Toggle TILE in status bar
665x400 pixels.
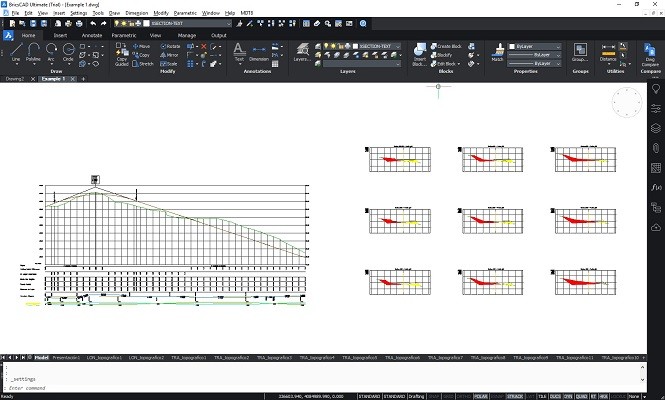tap(542, 397)
